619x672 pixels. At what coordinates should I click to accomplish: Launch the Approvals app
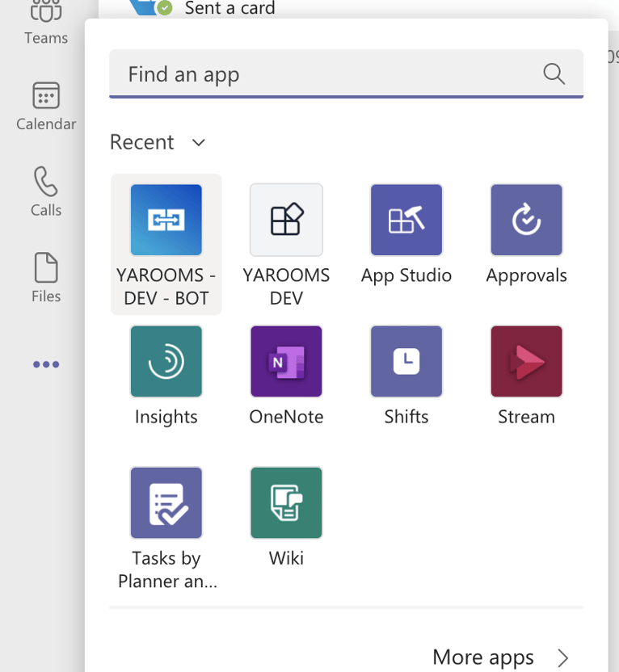pos(526,220)
